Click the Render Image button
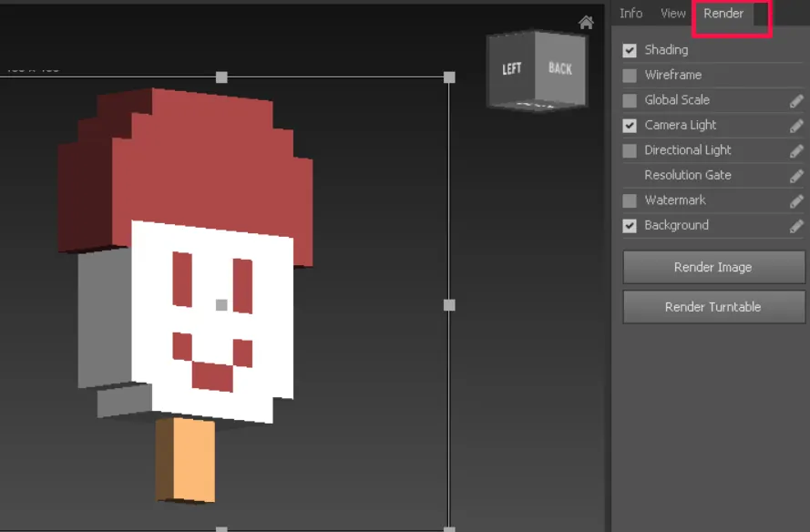The image size is (810, 532). [713, 267]
